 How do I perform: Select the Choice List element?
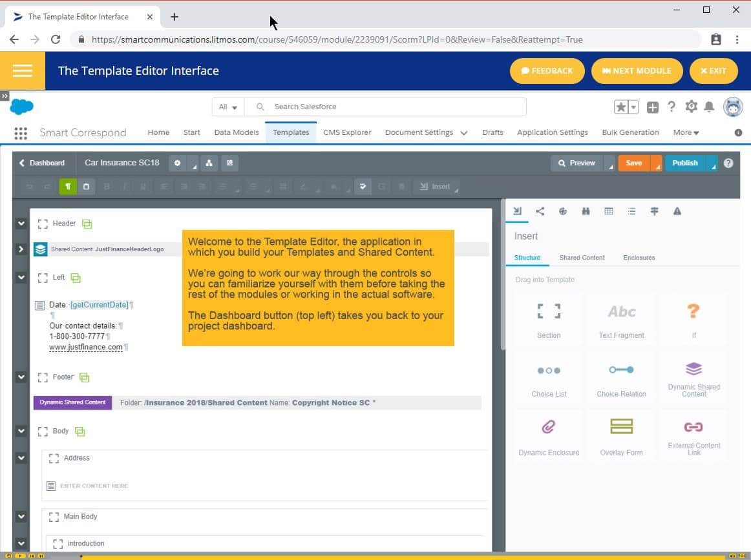[549, 378]
